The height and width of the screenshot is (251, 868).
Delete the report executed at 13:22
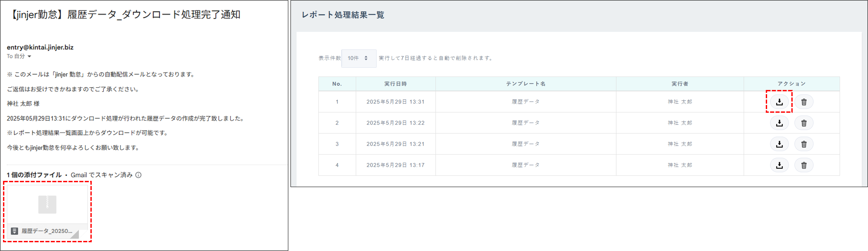[x=804, y=123]
